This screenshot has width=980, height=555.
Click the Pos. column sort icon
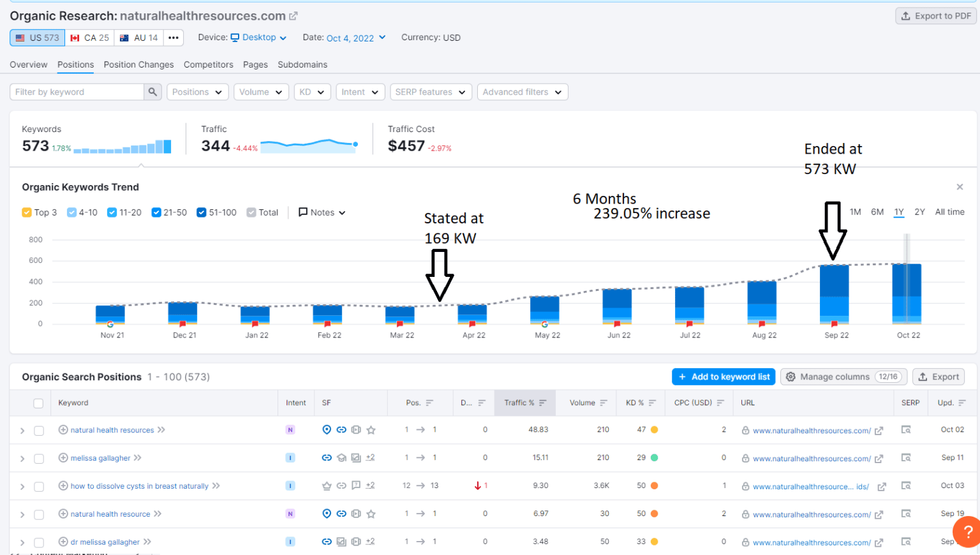click(429, 403)
